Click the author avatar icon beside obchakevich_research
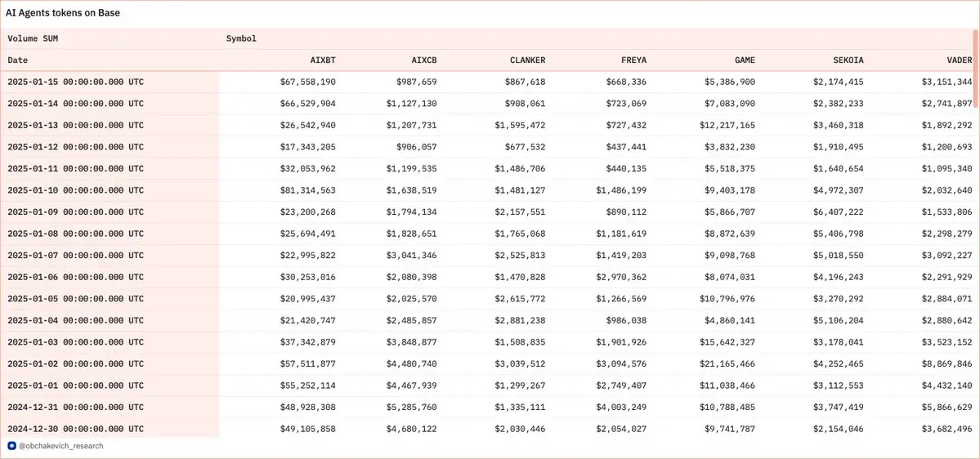Image resolution: width=980 pixels, height=459 pixels. coord(11,446)
